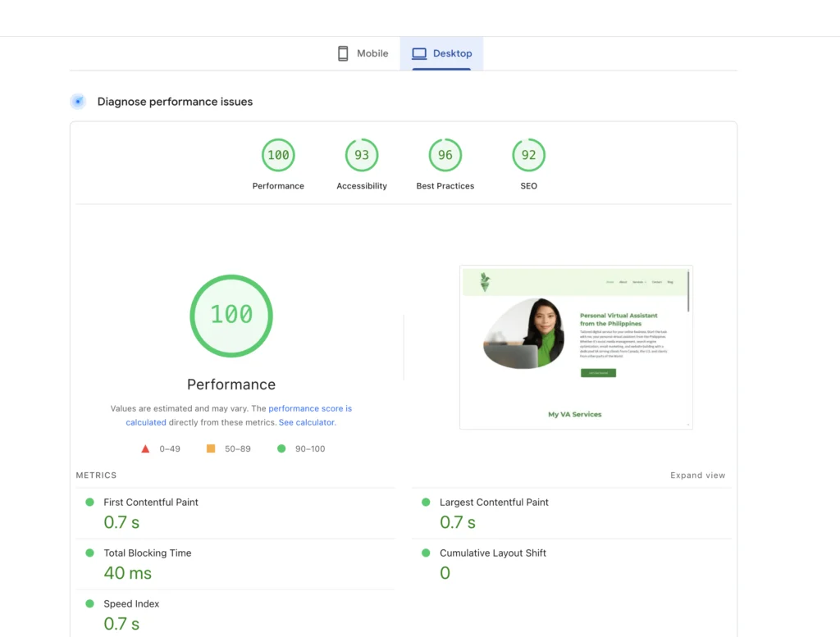Image resolution: width=840 pixels, height=637 pixels.
Task: Click the 0.7 s First Contentful Paint value
Action: pos(121,522)
